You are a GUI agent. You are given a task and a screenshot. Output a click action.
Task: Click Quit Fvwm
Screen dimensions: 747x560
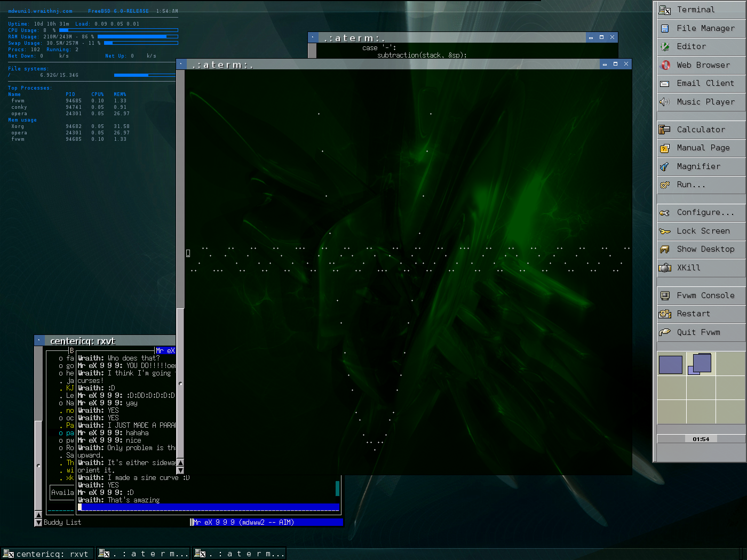click(698, 332)
